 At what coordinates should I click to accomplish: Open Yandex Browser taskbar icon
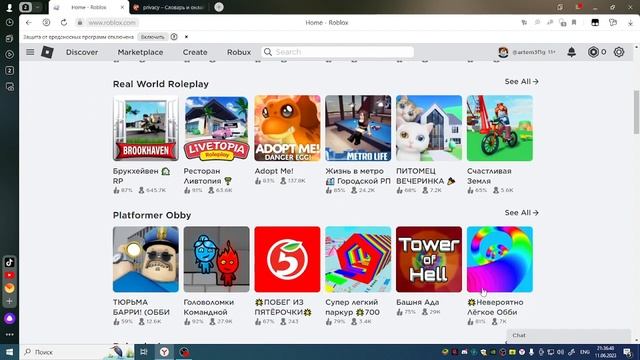[164, 352]
